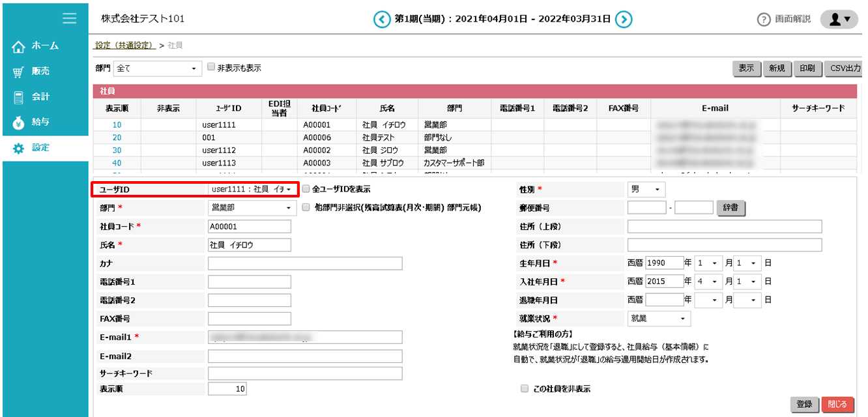
Task: Open the hamburger menu in the sidebar
Action: (70, 18)
